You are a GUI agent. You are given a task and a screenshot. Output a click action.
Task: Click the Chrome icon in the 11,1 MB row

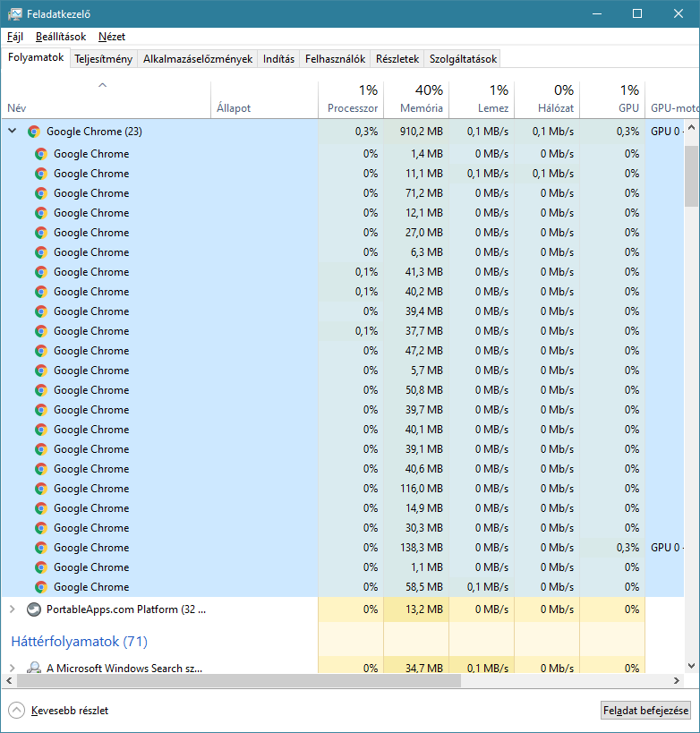coord(41,174)
